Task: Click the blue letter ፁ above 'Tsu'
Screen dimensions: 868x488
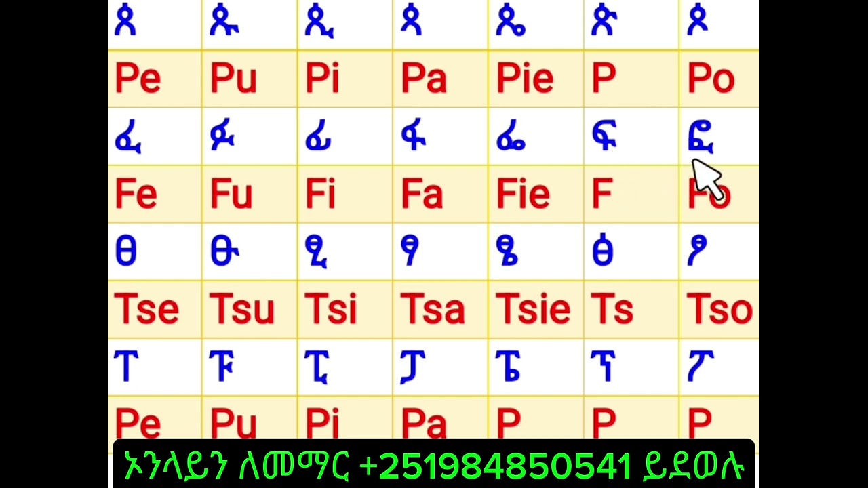Action: coord(223,251)
